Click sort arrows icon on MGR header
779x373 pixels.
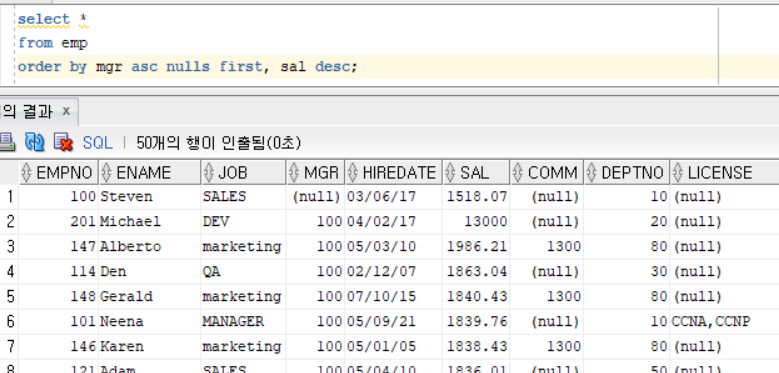[294, 173]
